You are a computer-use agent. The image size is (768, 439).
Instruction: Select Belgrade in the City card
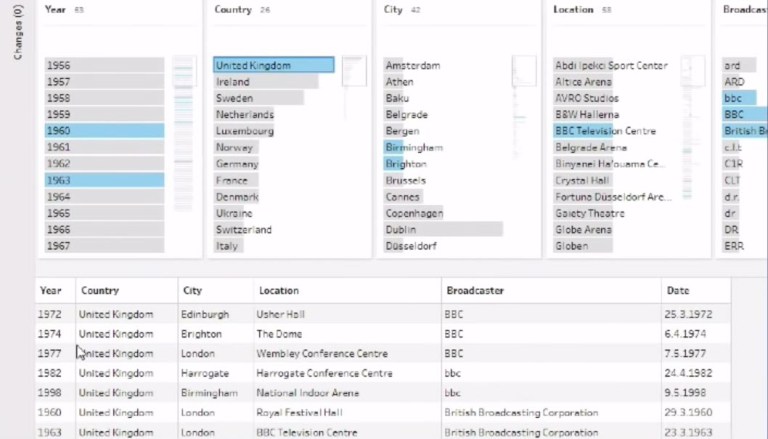coord(406,115)
